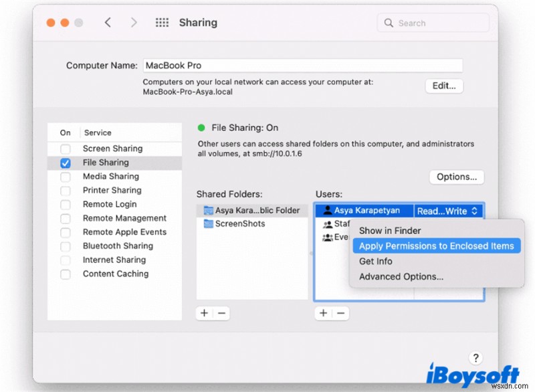Click the Edit button for network address
Screen dimensions: 535x392
pos(444,86)
